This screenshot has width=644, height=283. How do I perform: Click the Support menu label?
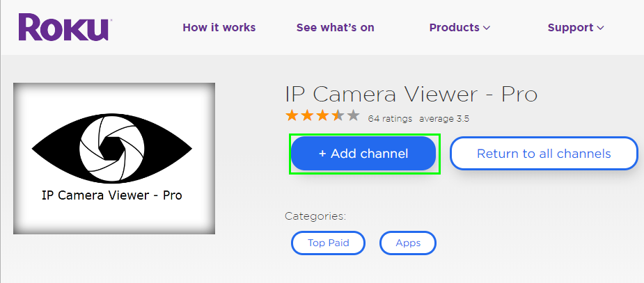[x=570, y=28]
